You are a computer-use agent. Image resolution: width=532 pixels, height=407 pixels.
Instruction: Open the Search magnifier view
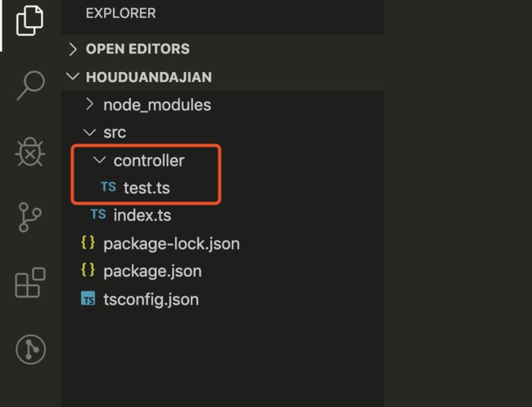pyautogui.click(x=30, y=85)
